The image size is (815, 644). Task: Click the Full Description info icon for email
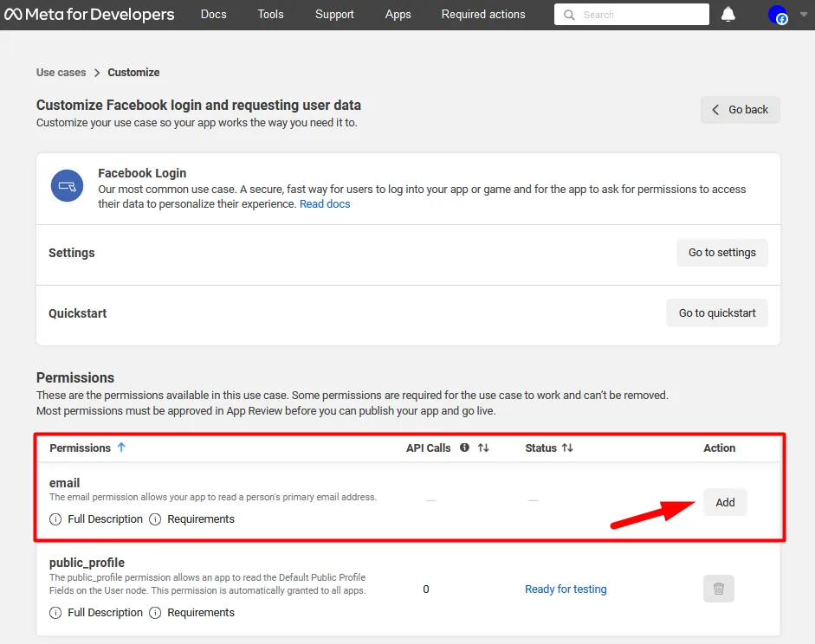pyautogui.click(x=55, y=518)
